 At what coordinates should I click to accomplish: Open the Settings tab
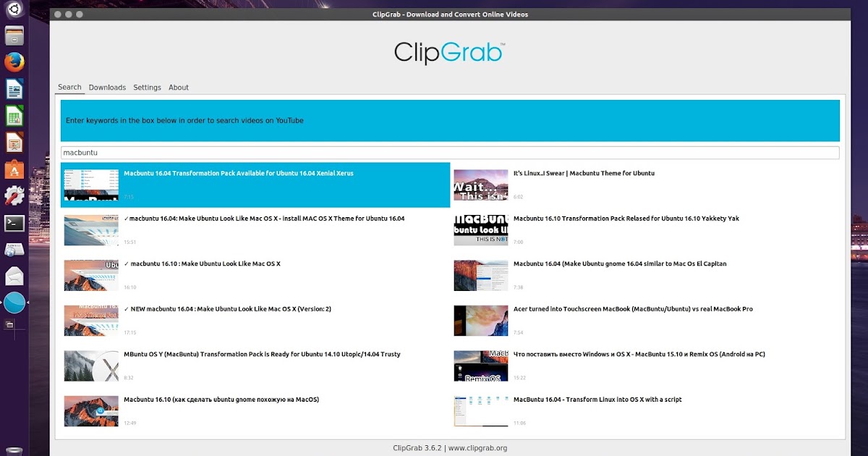coord(147,87)
